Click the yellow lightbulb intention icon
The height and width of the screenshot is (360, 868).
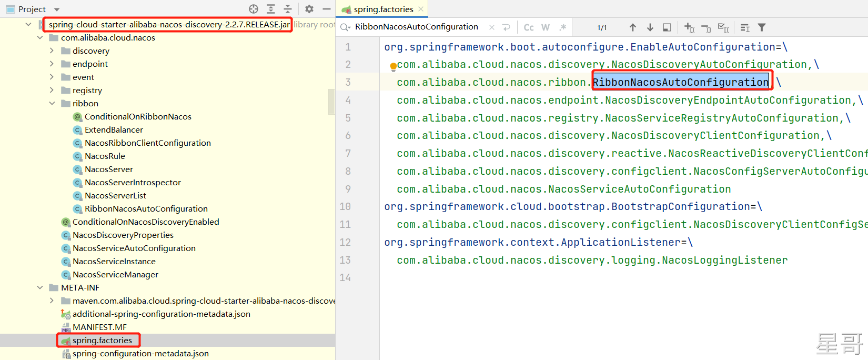(393, 67)
